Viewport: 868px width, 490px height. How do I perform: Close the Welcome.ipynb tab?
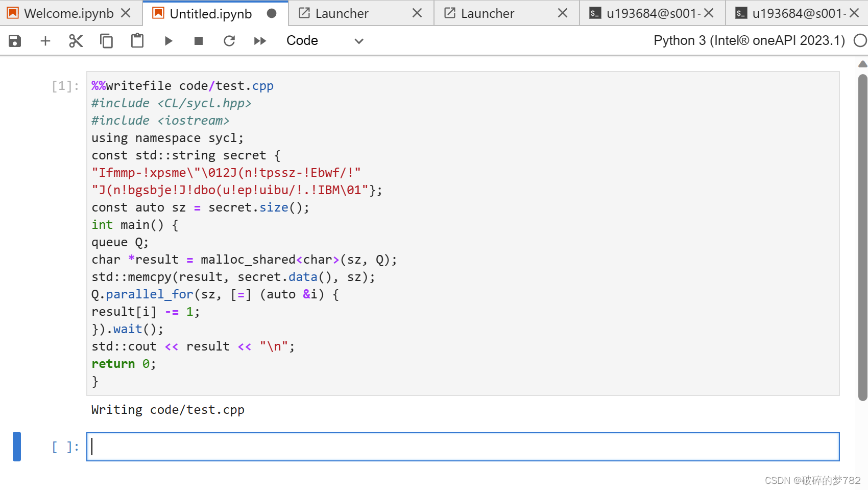[126, 13]
